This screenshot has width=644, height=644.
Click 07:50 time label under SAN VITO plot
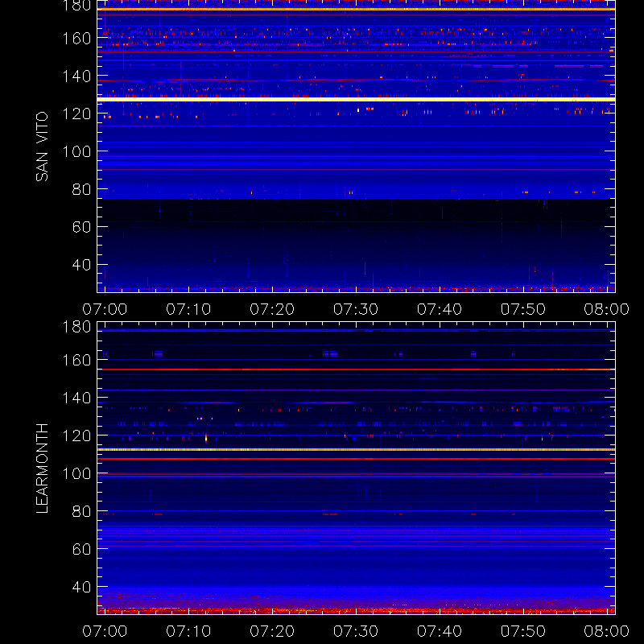click(522, 309)
